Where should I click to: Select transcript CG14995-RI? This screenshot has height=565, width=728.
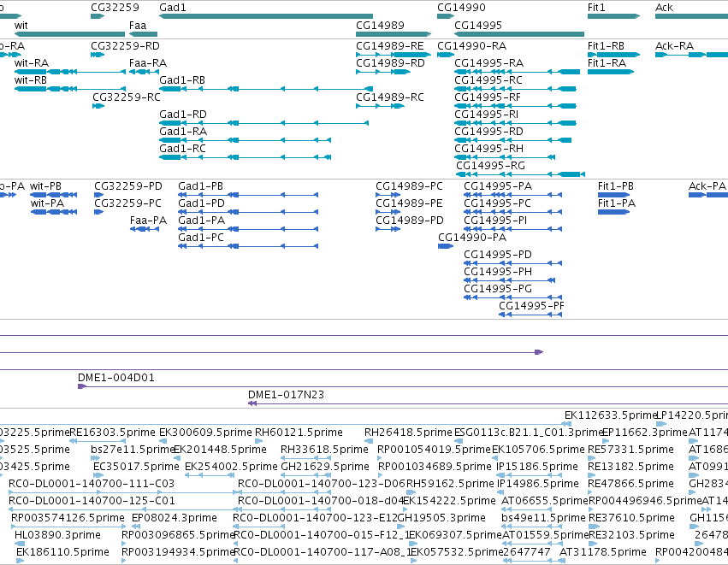point(515,123)
